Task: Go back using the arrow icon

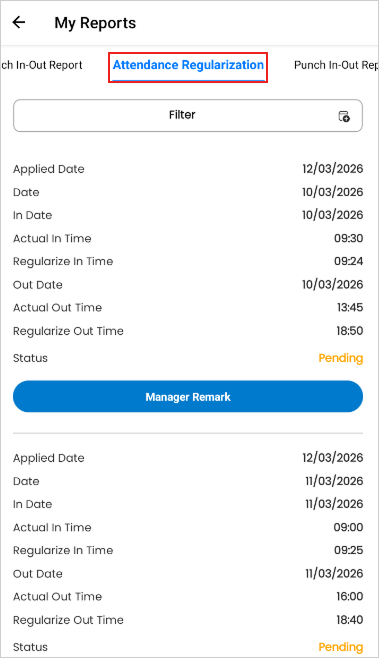Action: [x=19, y=22]
